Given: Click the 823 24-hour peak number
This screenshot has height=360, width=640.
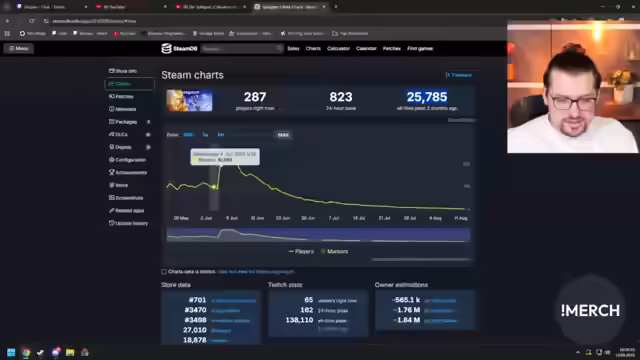Looking at the screenshot, I should tap(341, 97).
